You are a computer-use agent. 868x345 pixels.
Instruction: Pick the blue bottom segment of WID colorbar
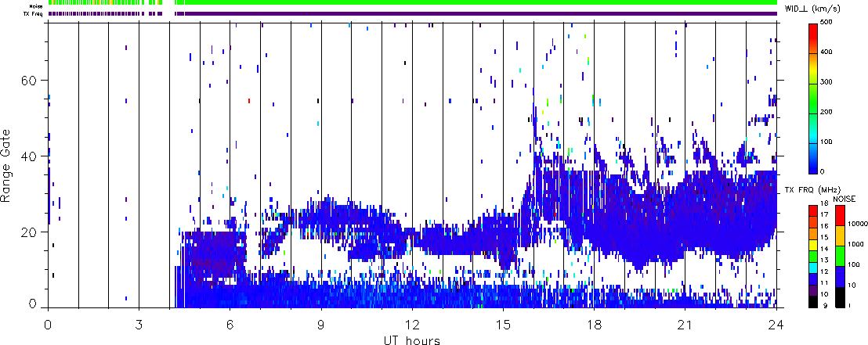pyautogui.click(x=813, y=159)
